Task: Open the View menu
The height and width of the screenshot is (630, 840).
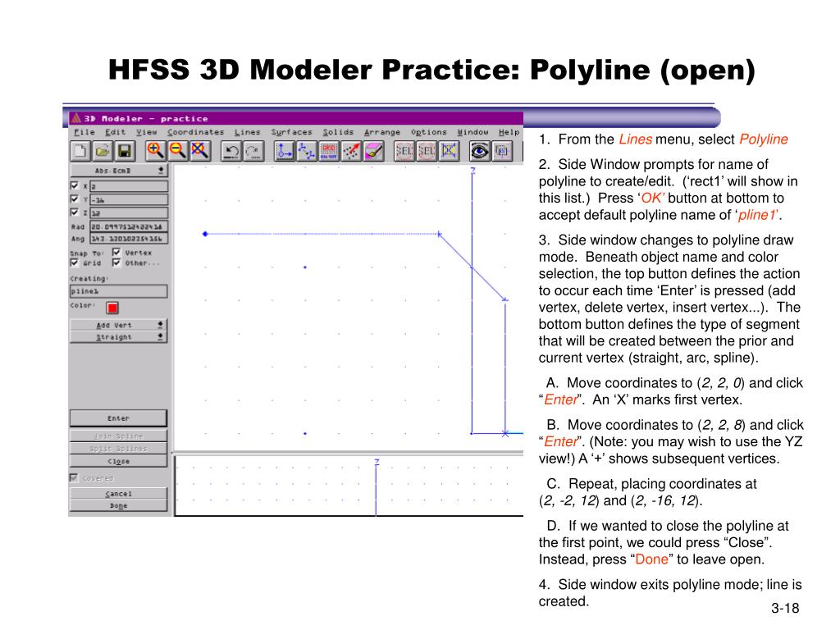Action: (x=146, y=132)
